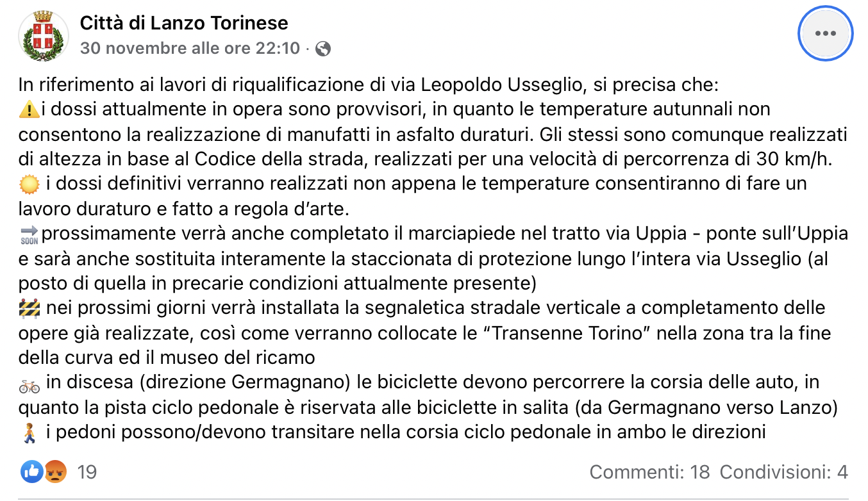The height and width of the screenshot is (501, 868).
Task: Open the post options three-dot menu
Action: (824, 33)
